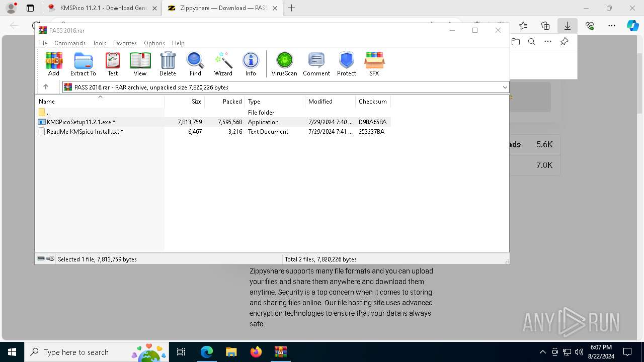Open the Help menu
Screen dimensions: 644x362
178,43
